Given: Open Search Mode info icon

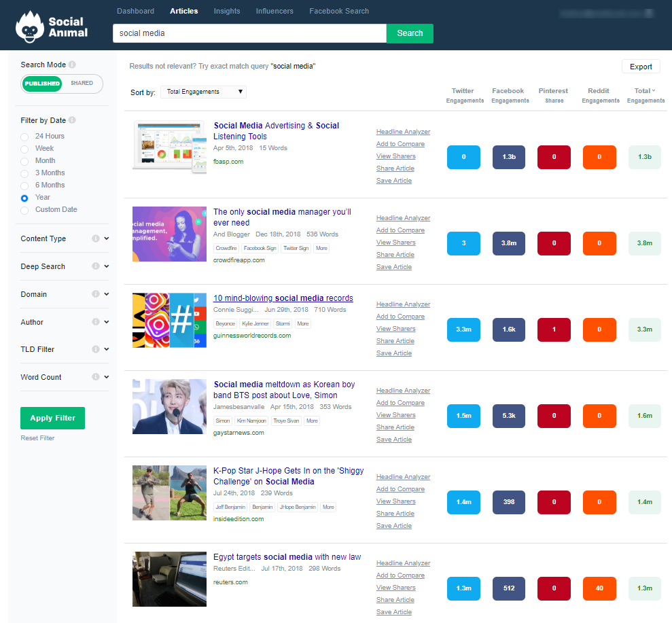Looking at the screenshot, I should [x=72, y=65].
